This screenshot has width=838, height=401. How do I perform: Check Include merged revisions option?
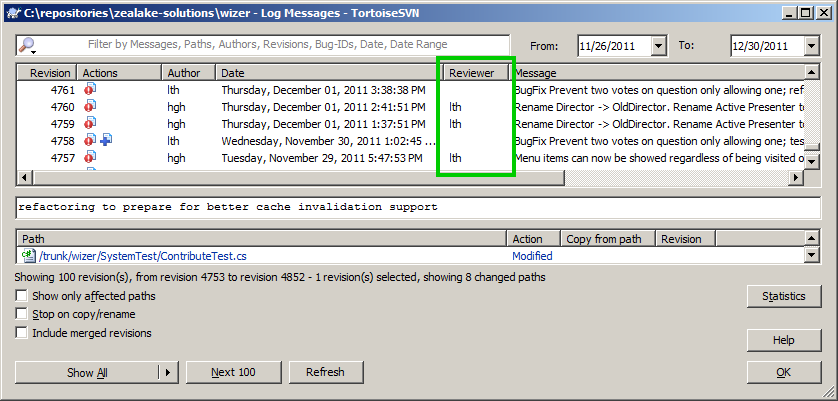(21, 333)
